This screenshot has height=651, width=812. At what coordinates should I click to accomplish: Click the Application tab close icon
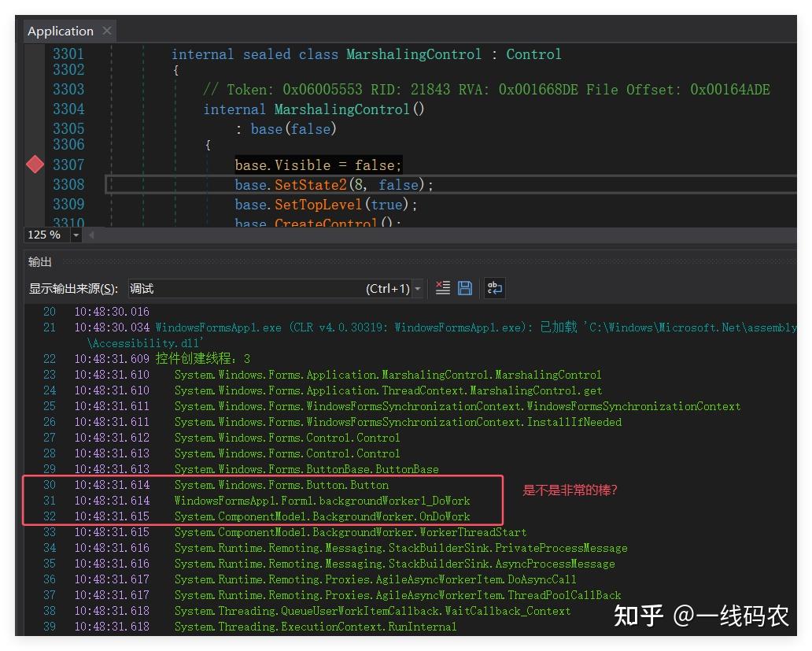click(x=106, y=31)
